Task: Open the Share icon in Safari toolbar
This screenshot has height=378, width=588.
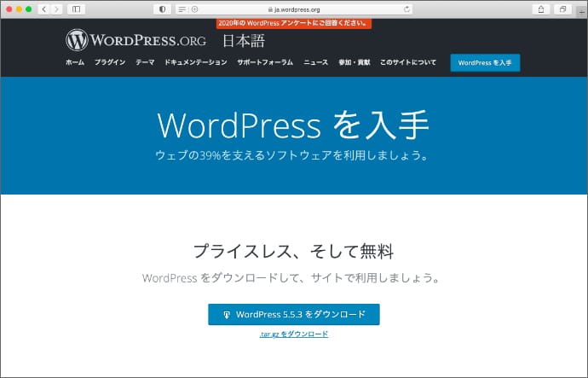Action: click(x=540, y=9)
